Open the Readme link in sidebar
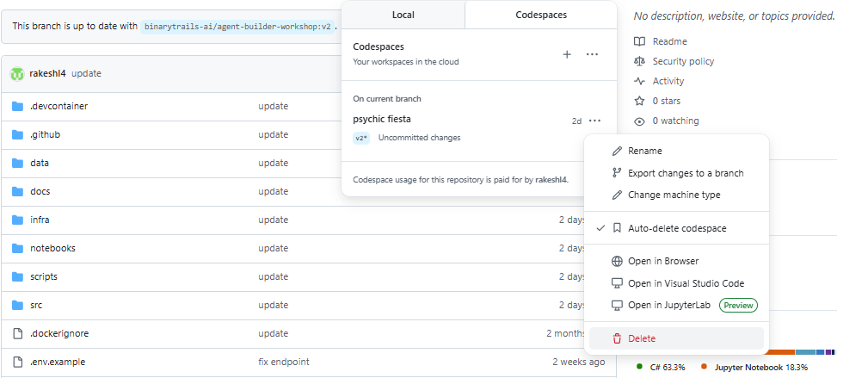This screenshot has height=378, width=868. [668, 41]
